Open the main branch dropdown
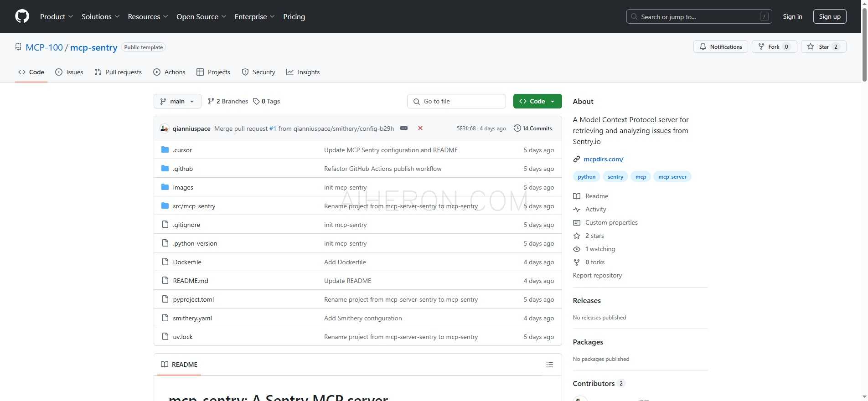This screenshot has width=868, height=401. click(177, 101)
